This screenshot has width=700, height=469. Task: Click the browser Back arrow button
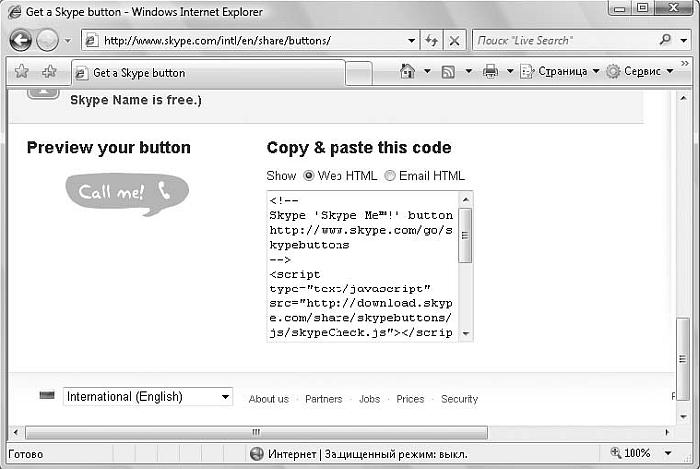click(21, 41)
